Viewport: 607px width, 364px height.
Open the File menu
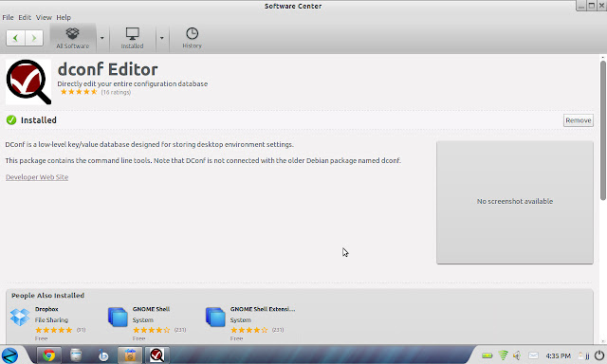pos(8,17)
